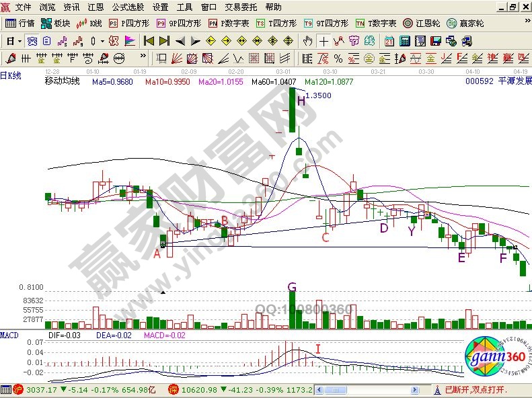Open the 行情 market quotes view
532x398 pixels.
[20, 23]
